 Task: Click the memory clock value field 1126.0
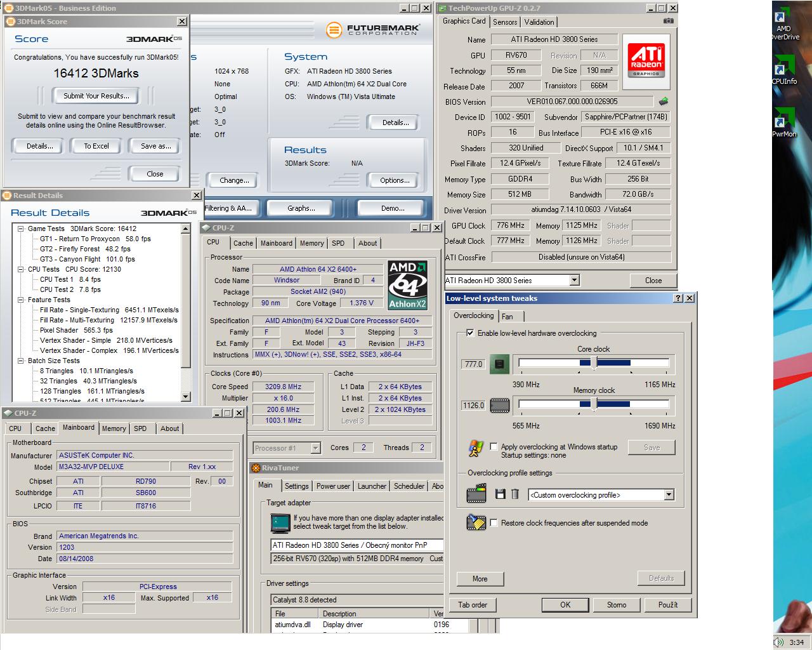pos(473,405)
